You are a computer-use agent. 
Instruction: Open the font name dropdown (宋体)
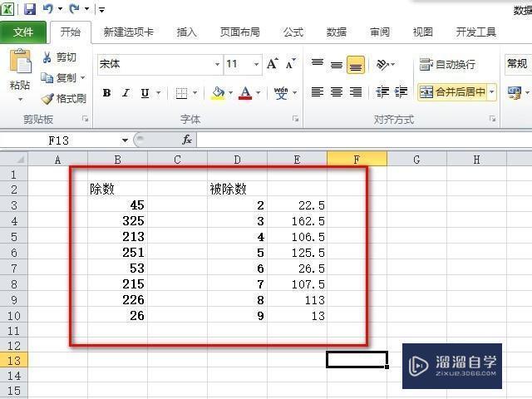pyautogui.click(x=217, y=64)
